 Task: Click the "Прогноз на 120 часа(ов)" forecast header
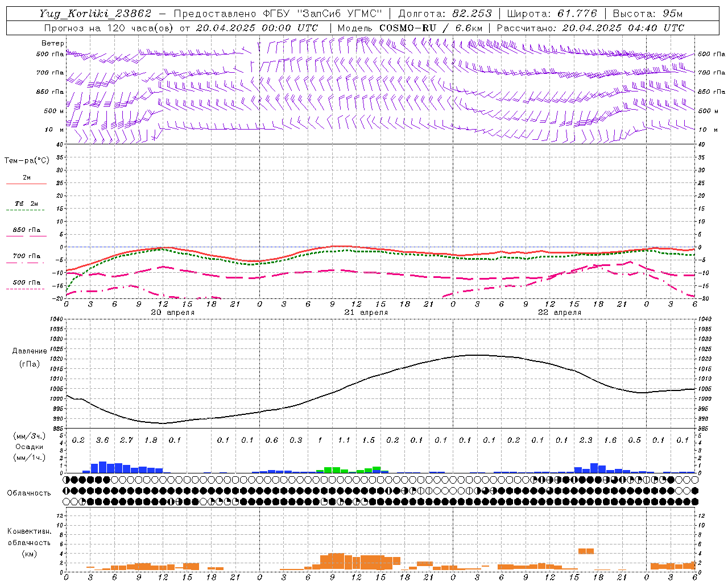coord(109,28)
